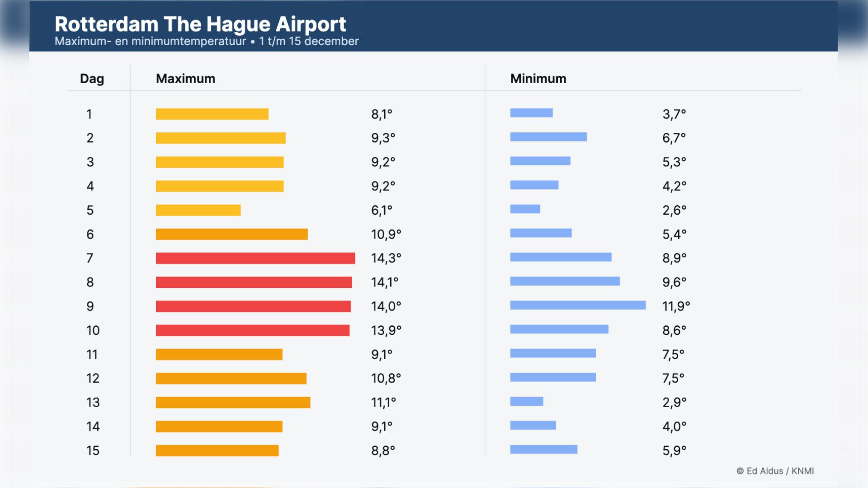Select the blue minimum bar for day 5

tap(525, 209)
